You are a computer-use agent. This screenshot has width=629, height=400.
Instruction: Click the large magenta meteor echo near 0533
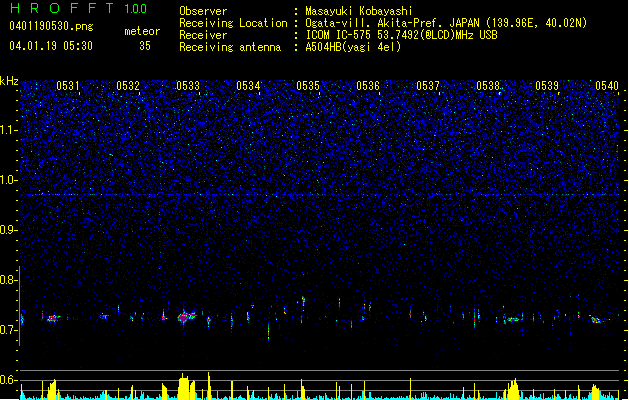183,318
